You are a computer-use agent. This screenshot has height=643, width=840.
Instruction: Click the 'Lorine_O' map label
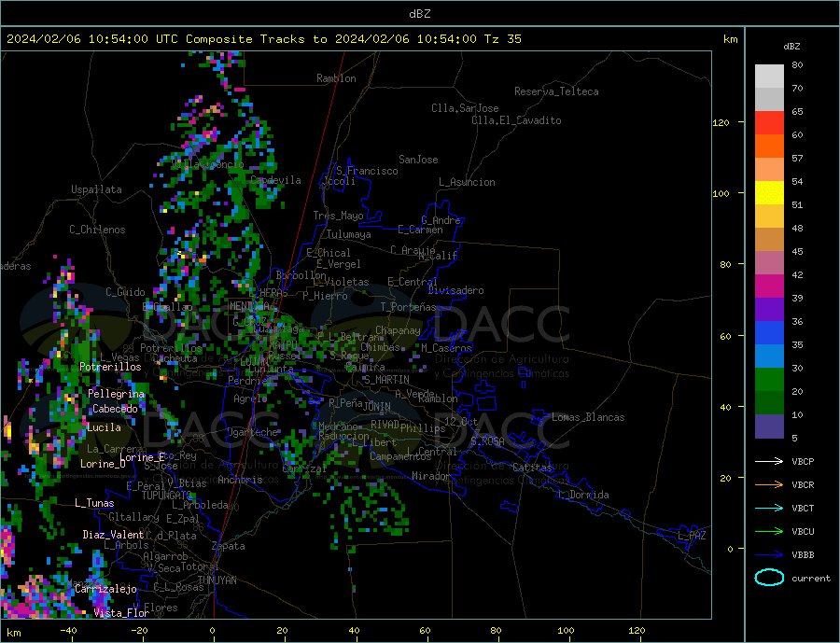click(x=103, y=464)
